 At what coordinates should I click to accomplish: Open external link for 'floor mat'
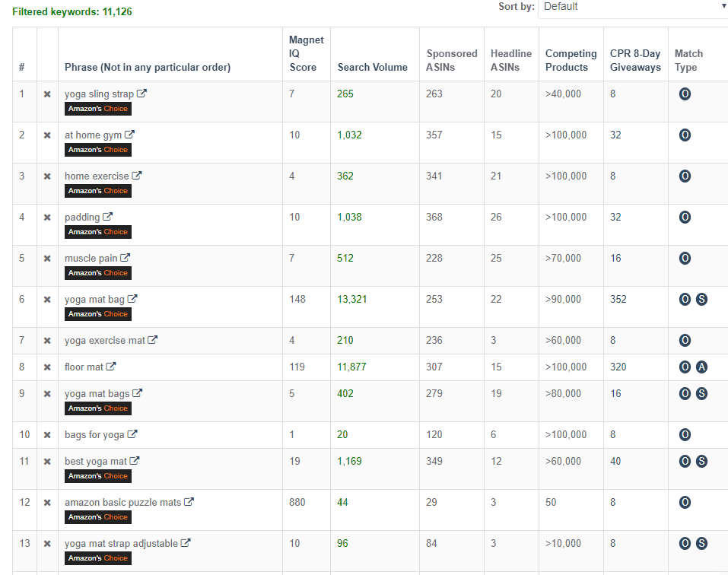(x=110, y=366)
